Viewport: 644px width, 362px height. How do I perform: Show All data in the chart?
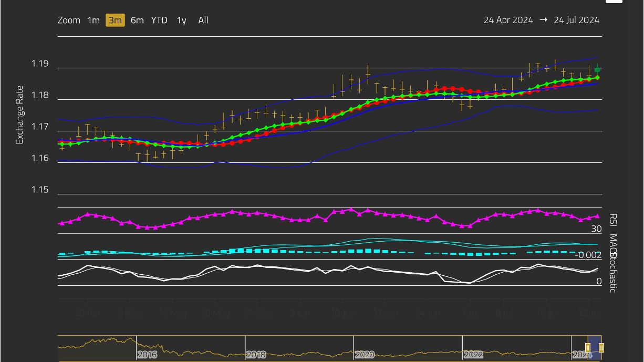point(203,20)
